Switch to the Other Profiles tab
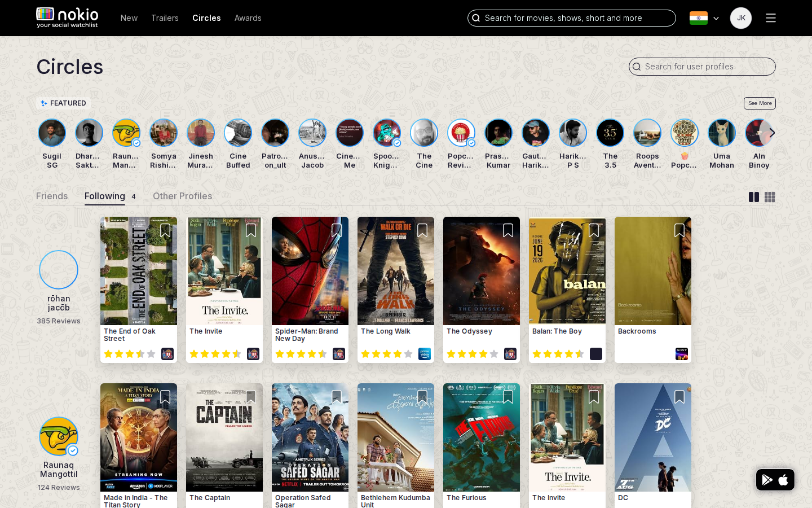 [183, 196]
